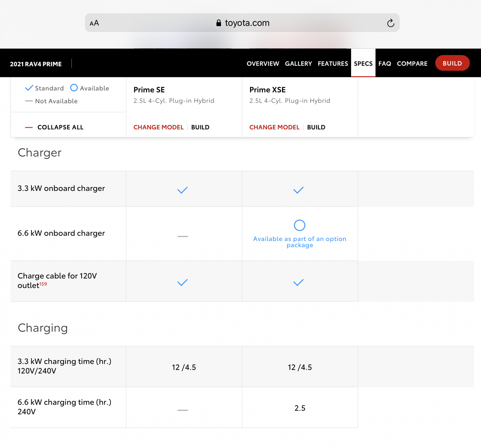481x448 pixels.
Task: Collapse all spec sections
Action: click(60, 127)
